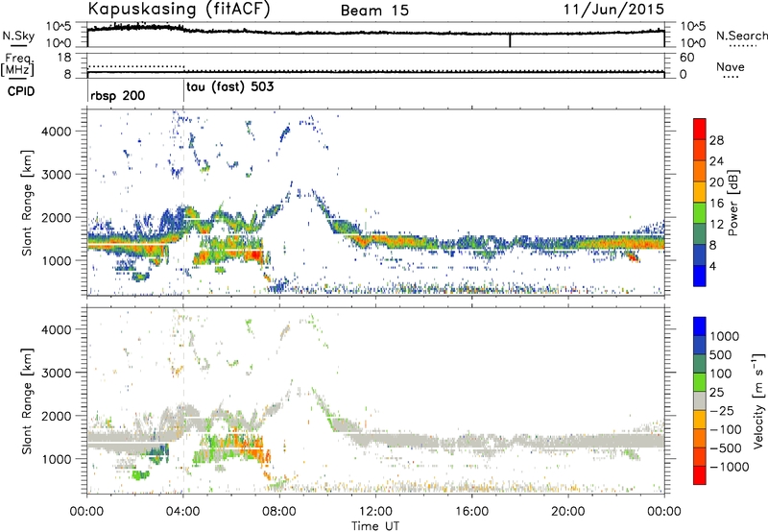The image size is (768, 532).
Task: Pick the light green Power segment between 12 and 16
Action: pyautogui.click(x=700, y=213)
